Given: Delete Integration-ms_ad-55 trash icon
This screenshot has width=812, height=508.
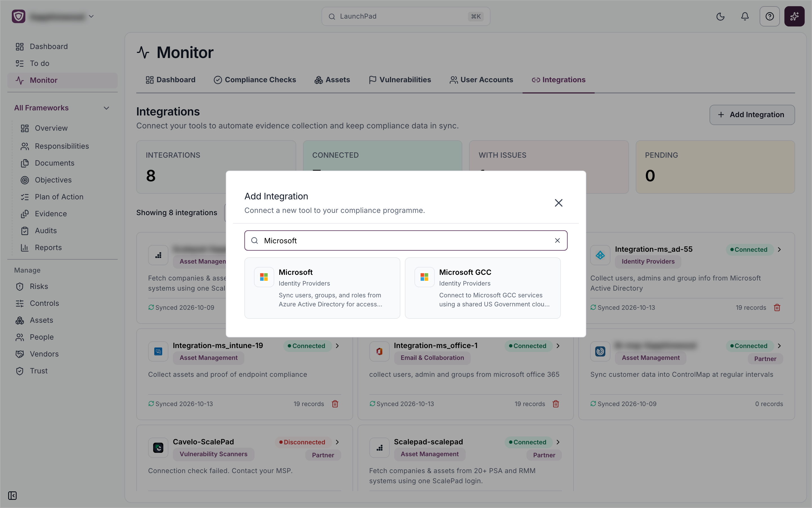Looking at the screenshot, I should (777, 308).
